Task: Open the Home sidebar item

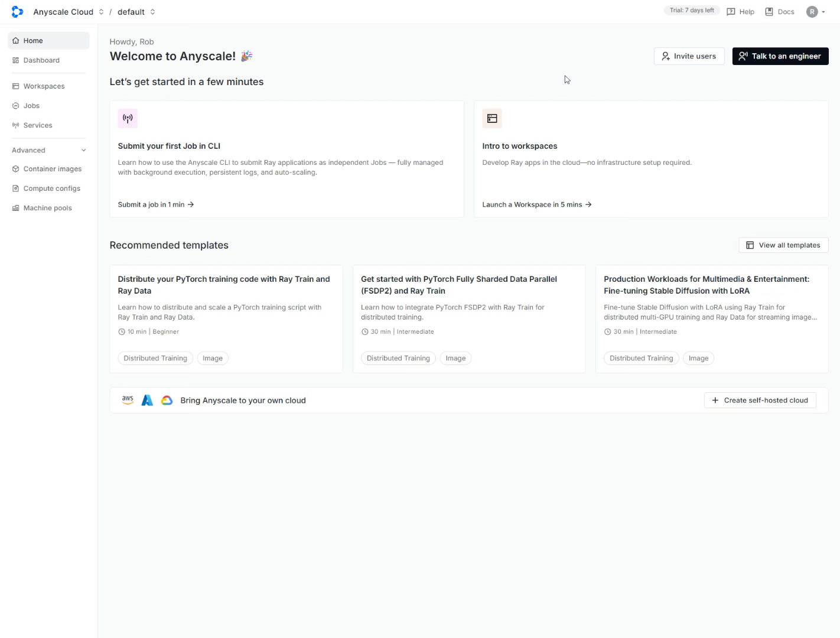Action: (x=48, y=41)
